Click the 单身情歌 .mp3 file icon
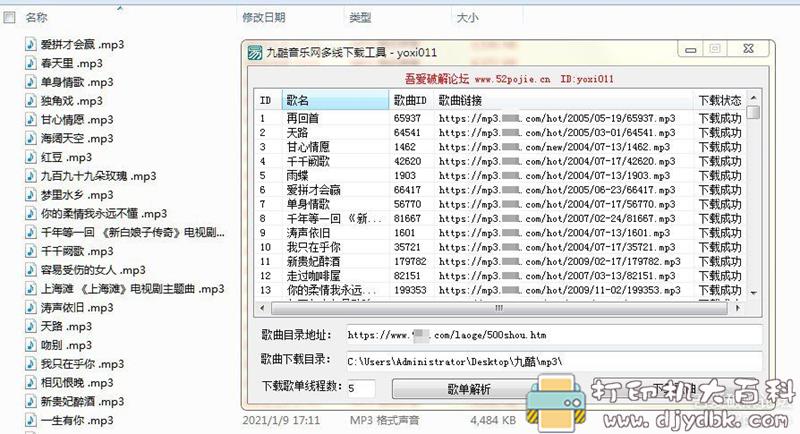 31,82
